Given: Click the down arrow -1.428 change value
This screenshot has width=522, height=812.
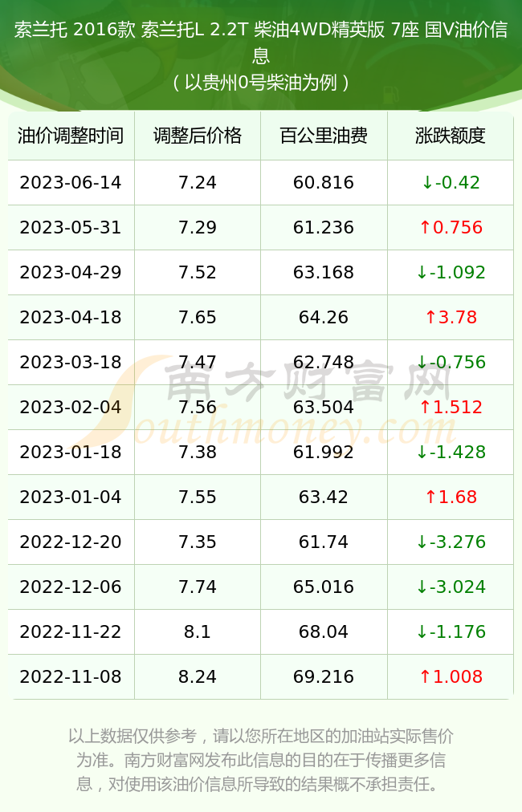Looking at the screenshot, I should pos(451,452).
